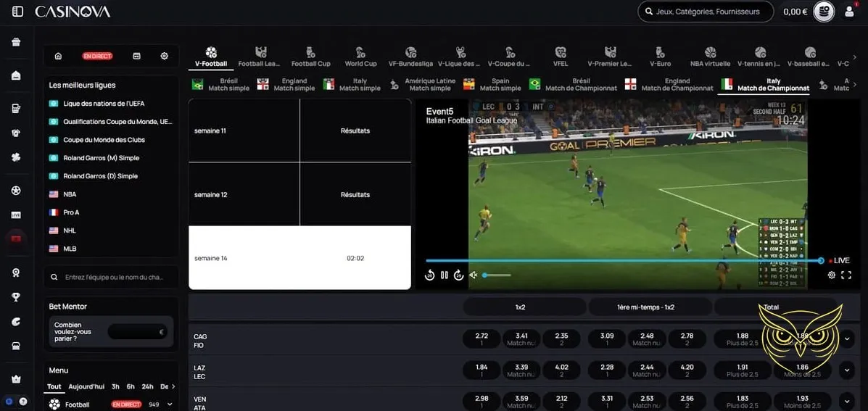
Task: Expand the Football category in the Menu list
Action: pyautogui.click(x=170, y=404)
